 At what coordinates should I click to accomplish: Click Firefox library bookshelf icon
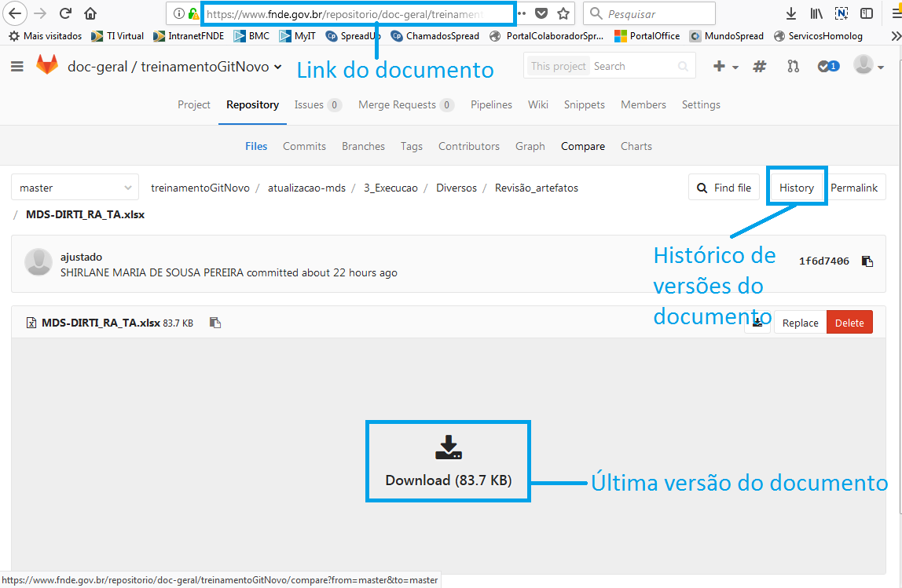click(816, 13)
